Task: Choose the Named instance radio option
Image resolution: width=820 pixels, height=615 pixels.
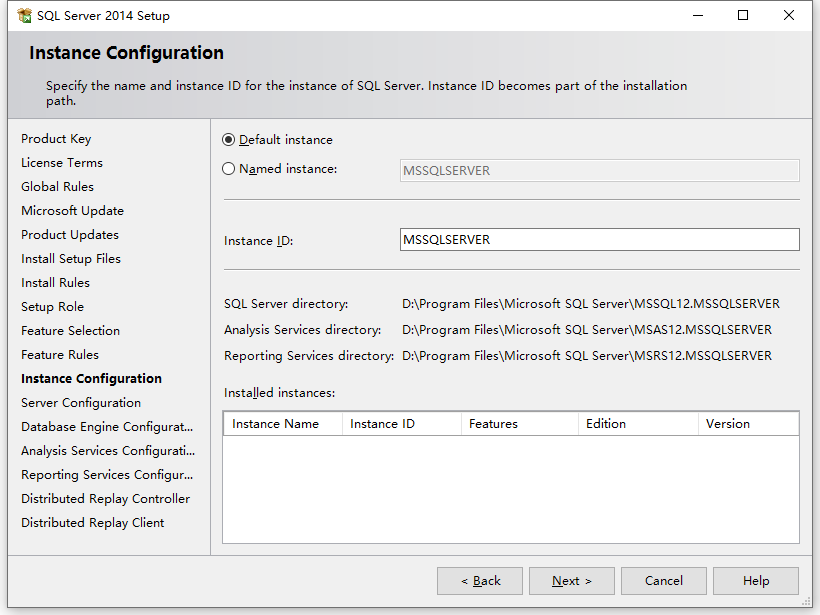Action: 229,169
